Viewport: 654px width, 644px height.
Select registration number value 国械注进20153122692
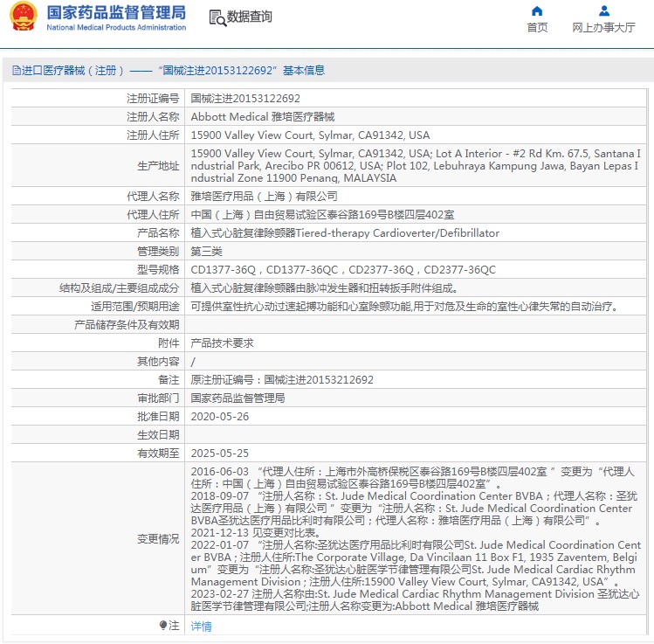tap(245, 99)
